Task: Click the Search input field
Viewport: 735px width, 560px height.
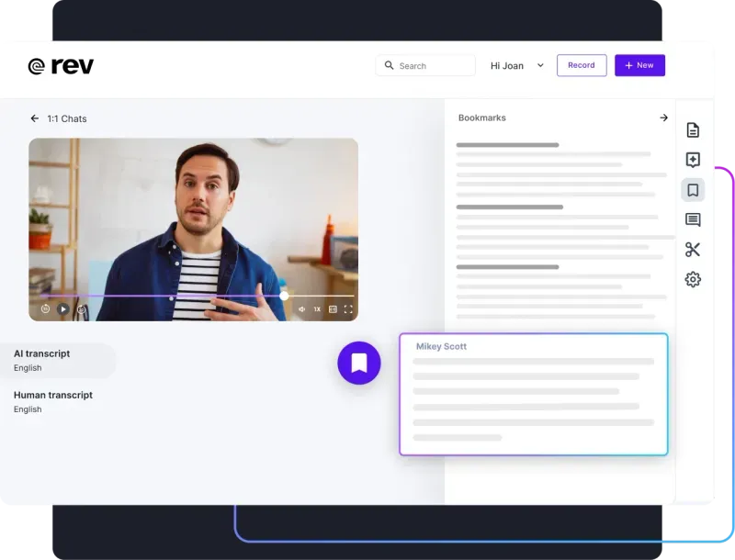Action: 425,65
